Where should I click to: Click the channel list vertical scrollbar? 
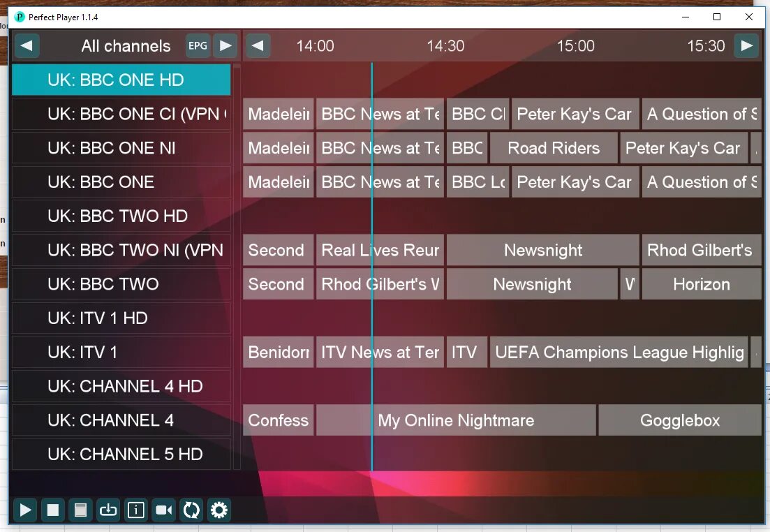pyautogui.click(x=237, y=266)
